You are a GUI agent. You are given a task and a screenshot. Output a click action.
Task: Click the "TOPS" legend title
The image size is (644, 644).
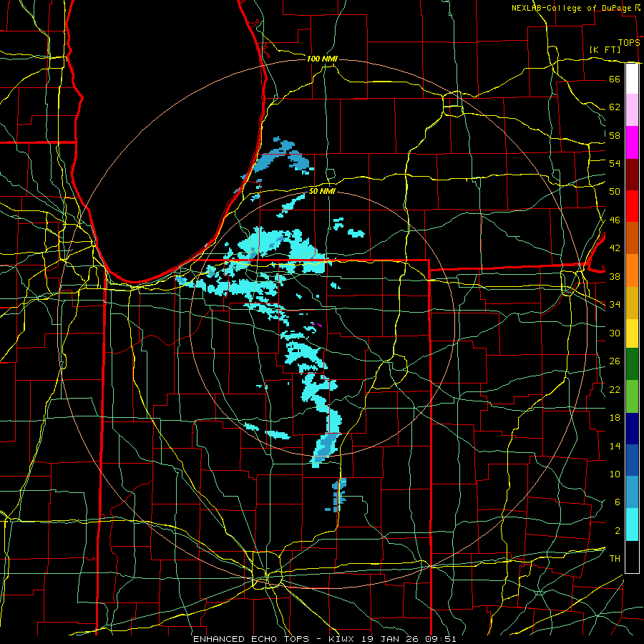[629, 42]
